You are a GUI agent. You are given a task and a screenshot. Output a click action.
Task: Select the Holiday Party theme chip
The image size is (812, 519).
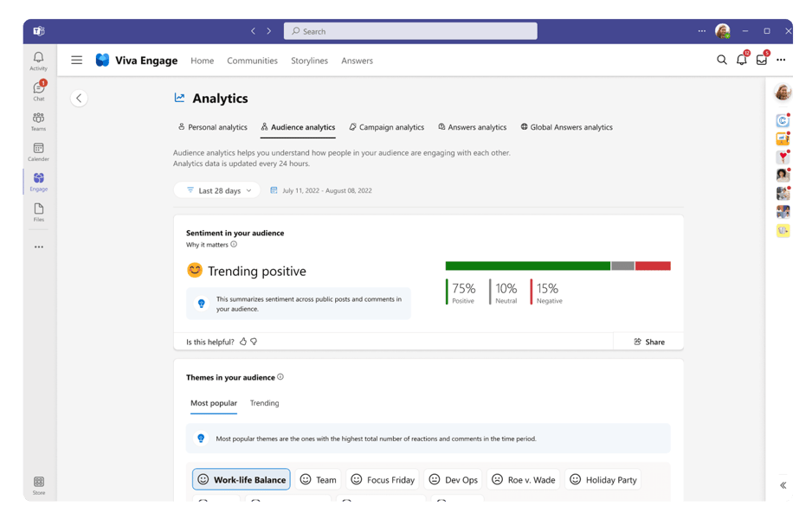pos(603,480)
